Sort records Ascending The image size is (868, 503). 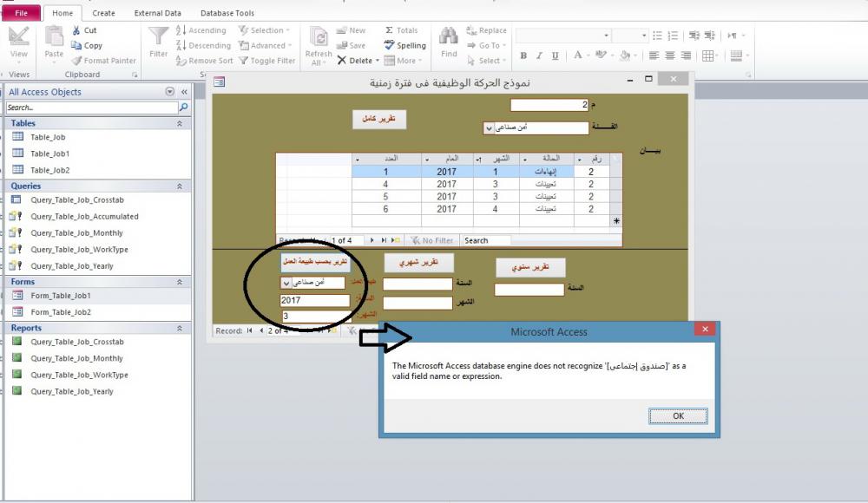[201, 30]
